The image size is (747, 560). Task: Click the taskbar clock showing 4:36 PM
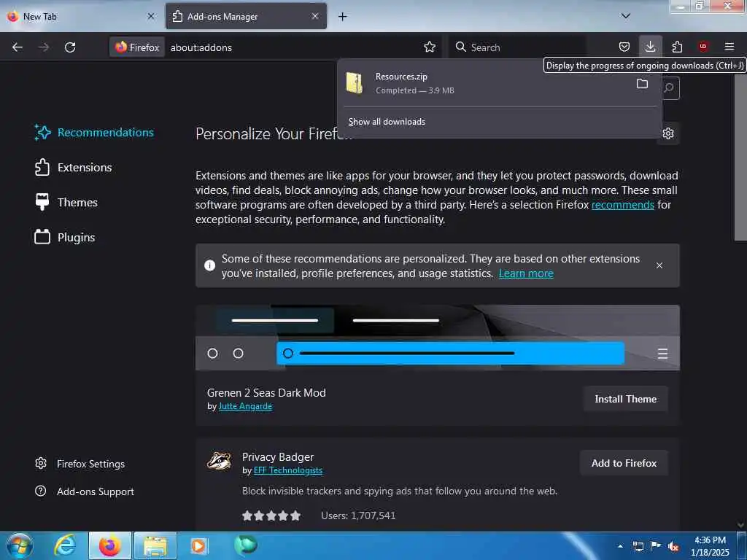point(710,546)
